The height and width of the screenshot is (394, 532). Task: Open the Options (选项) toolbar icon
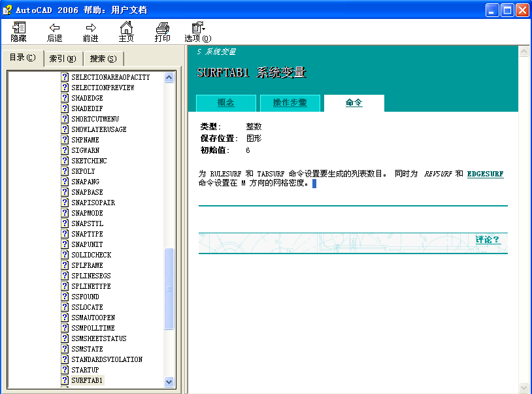[198, 27]
